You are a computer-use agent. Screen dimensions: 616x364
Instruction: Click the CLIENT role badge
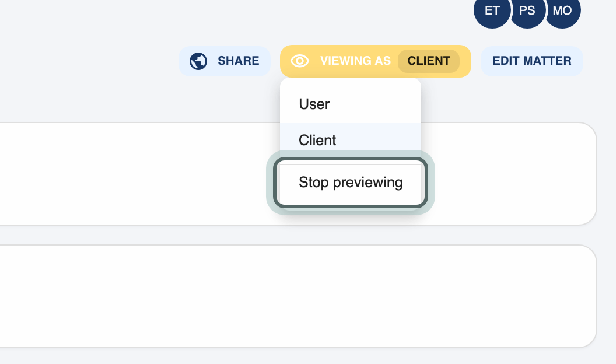429,61
